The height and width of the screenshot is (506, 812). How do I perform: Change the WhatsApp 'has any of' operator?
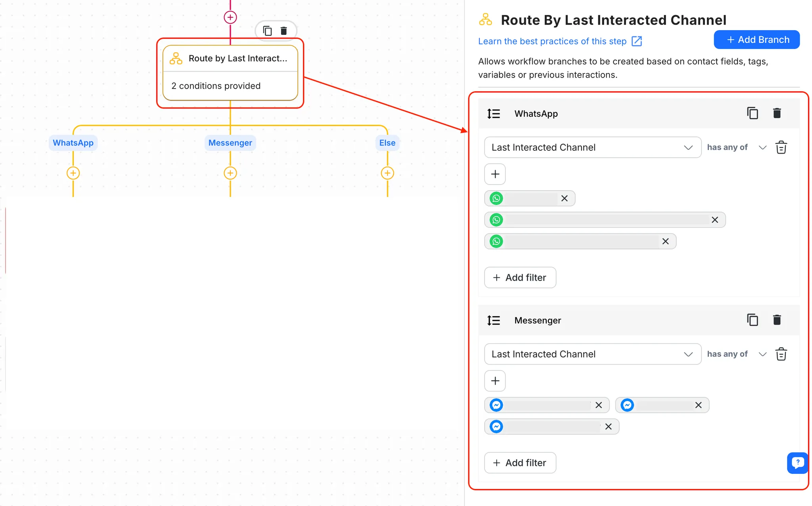[x=736, y=147]
